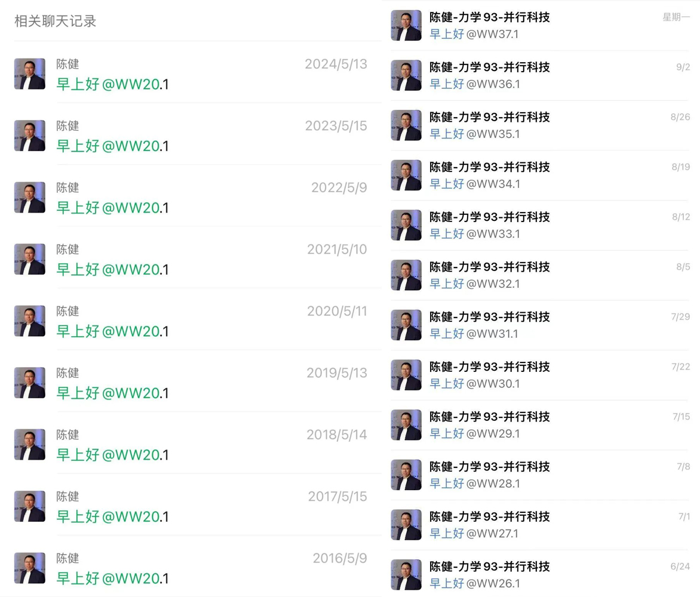Click the avatar beside the 2021/5/10 record

point(29,259)
